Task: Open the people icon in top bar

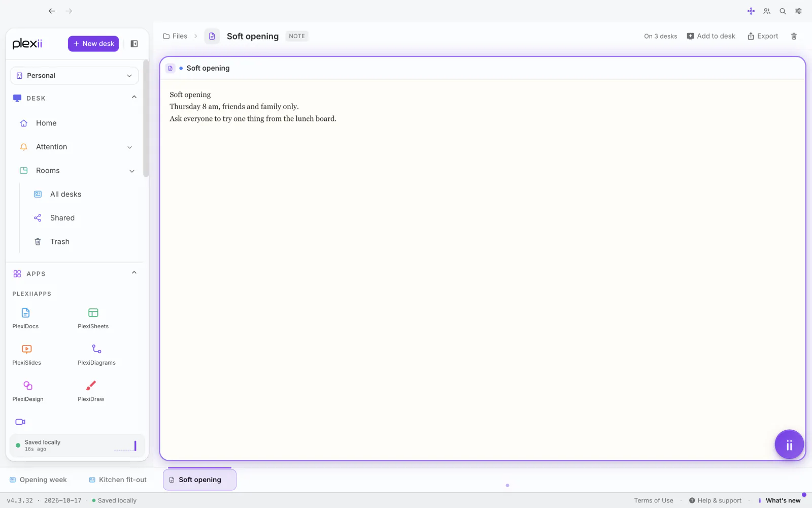Action: click(767, 11)
